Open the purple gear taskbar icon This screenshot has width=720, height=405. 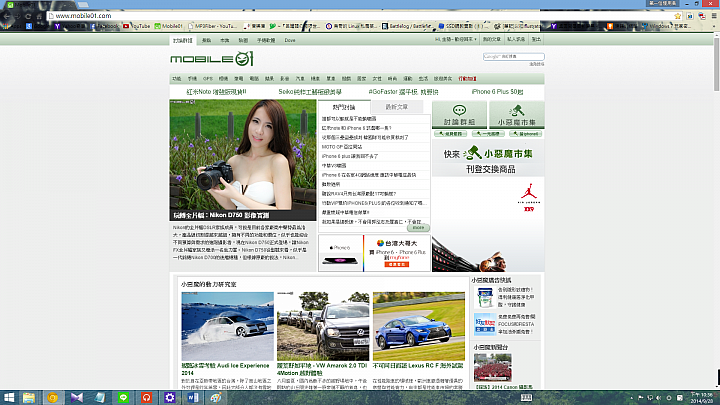(x=169, y=398)
